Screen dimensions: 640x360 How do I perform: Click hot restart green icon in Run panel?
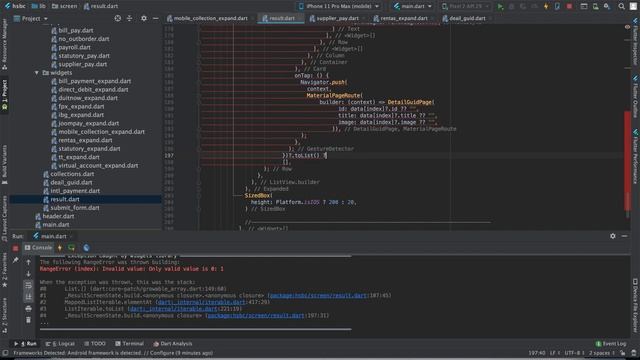pyautogui.click(x=71, y=248)
